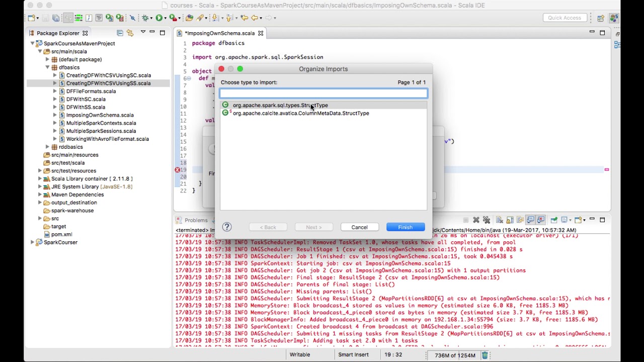Screen dimensions: 644x362
Task: Select ImposingOwnSchema.scala in Package Explorer
Action: point(100,115)
